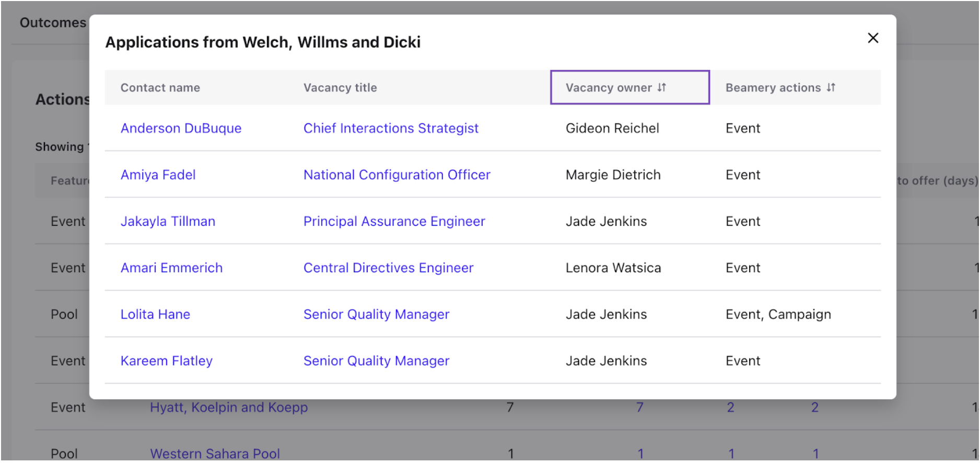Click the Contact name column header

point(160,88)
